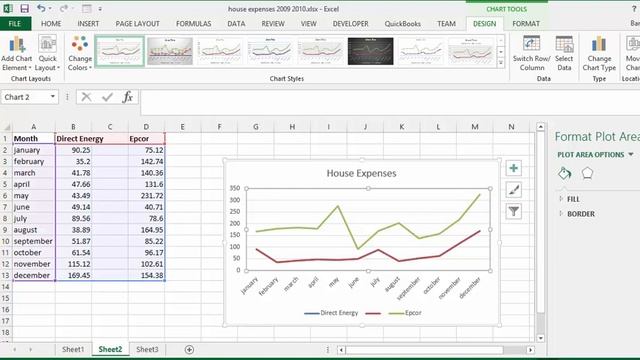Click vertical scrollbar down arrow
Image resolution: width=640 pixels, height=360 pixels.
point(540,338)
